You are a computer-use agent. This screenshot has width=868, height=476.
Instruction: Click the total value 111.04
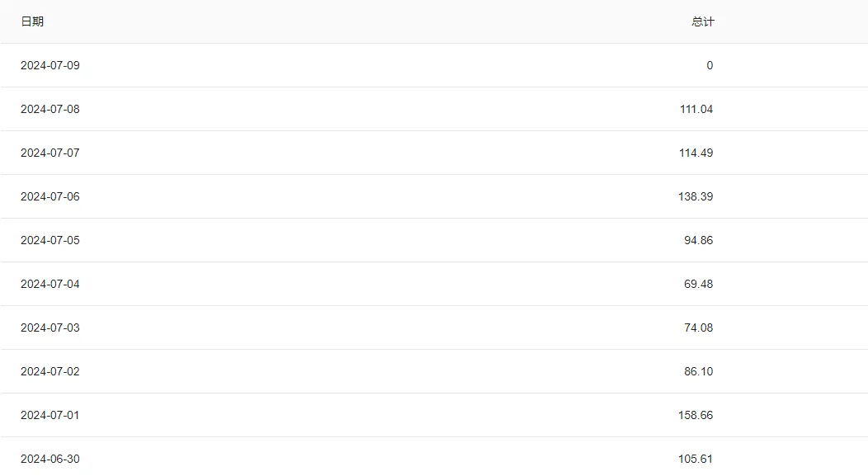[696, 109]
